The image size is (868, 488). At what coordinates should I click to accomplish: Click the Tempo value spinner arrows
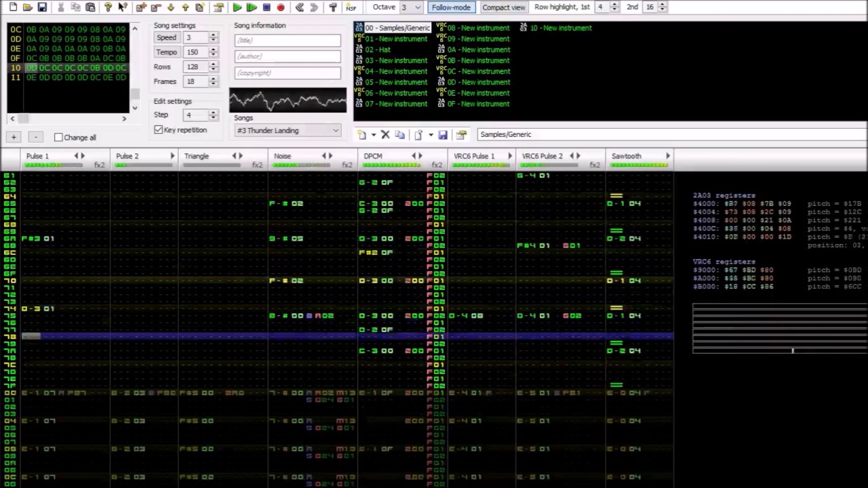213,52
